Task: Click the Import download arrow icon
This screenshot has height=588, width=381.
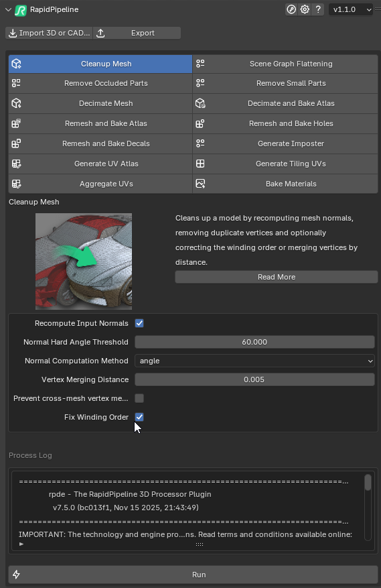Action: pyautogui.click(x=13, y=33)
